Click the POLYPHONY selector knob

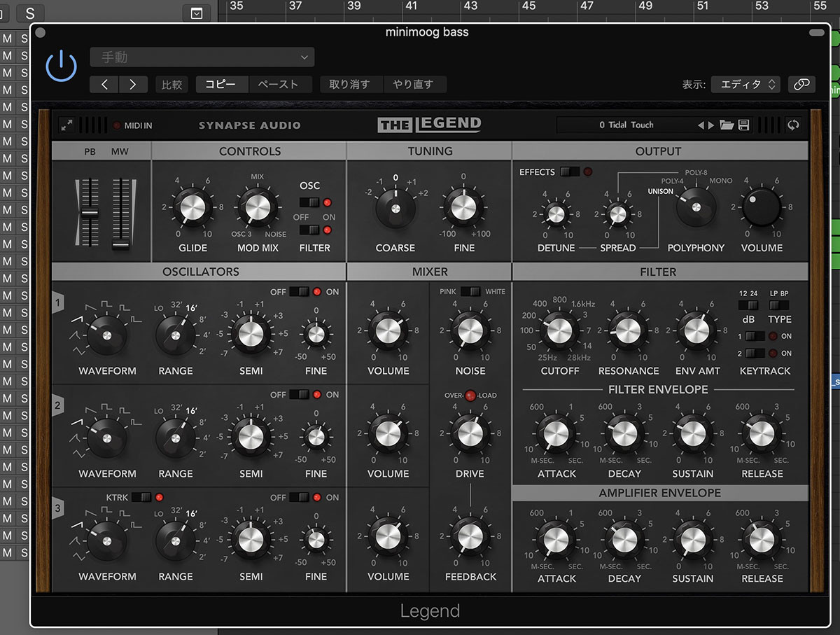point(695,208)
